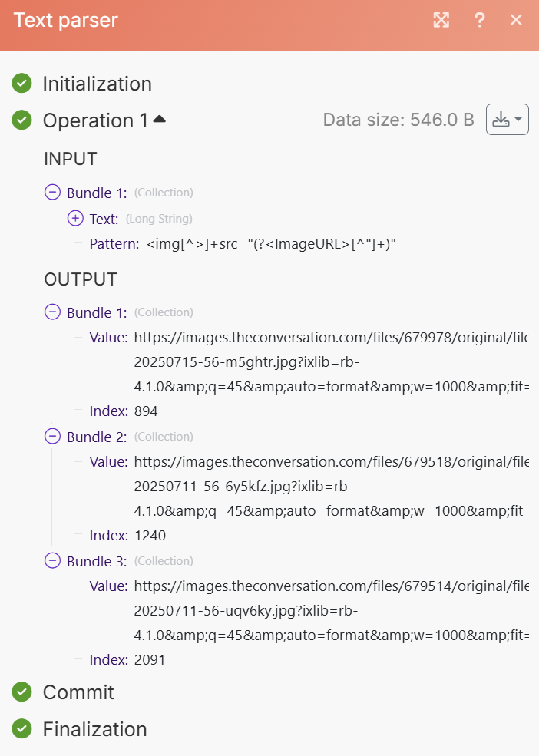Screen dimensions: 539x756
Task: Click the Operation 1 green check icon
Action: click(22, 120)
